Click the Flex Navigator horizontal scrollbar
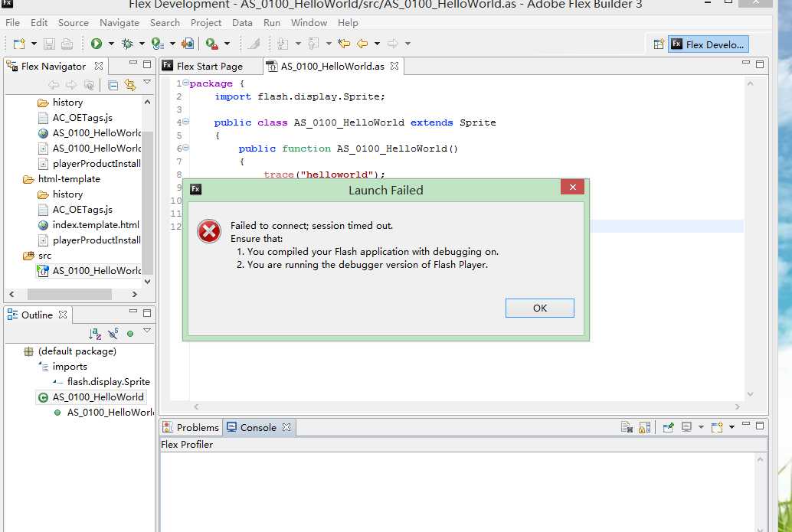792x532 pixels. [70, 294]
